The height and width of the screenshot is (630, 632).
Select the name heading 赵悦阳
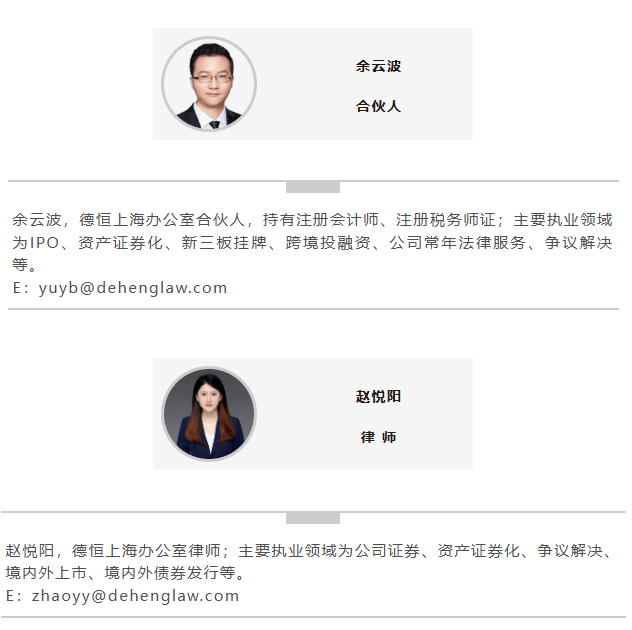(x=378, y=397)
